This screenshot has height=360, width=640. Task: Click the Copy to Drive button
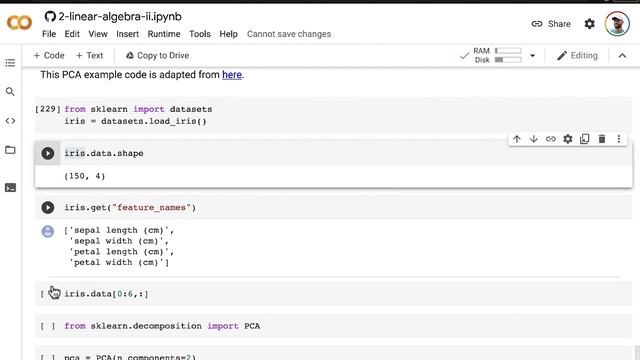157,56
